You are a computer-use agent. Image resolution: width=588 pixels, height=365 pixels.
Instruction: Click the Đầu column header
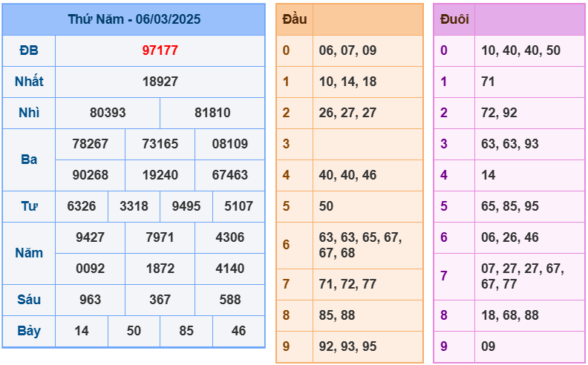pos(295,19)
